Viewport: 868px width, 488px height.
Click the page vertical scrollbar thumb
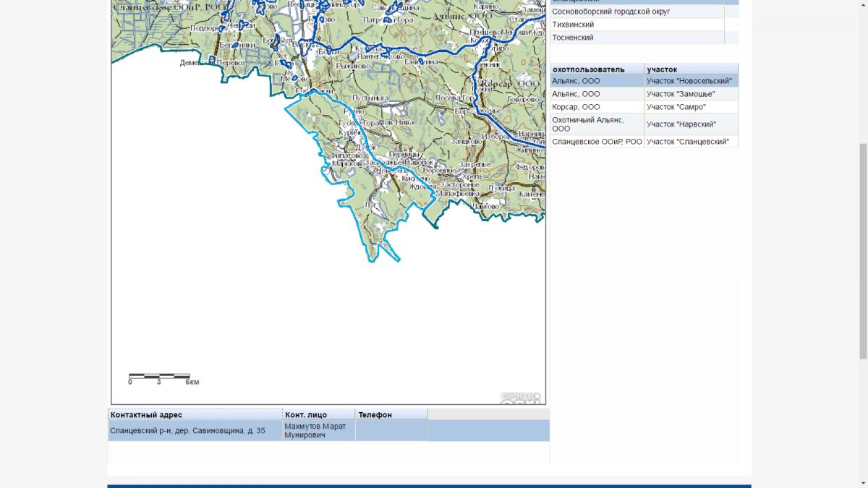862,249
